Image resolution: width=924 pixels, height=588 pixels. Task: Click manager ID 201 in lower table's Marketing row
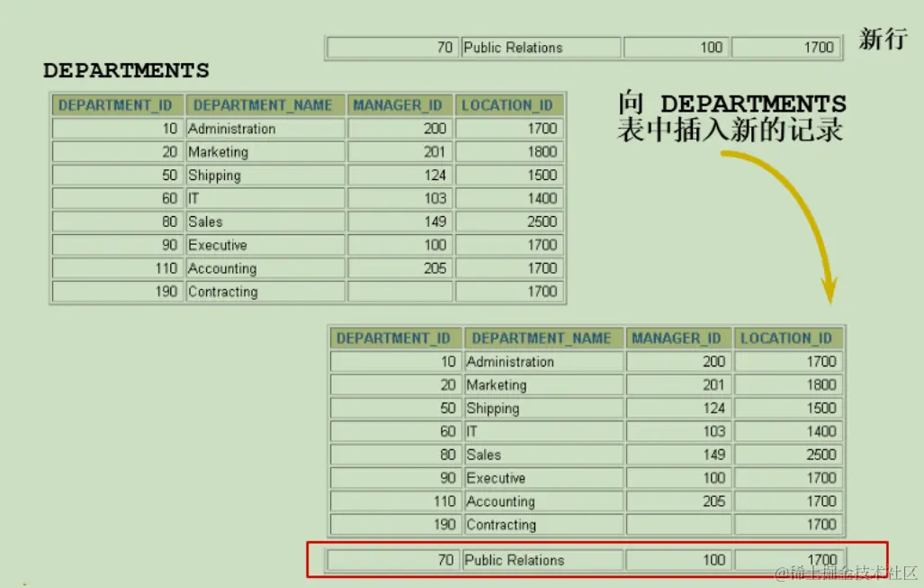(713, 385)
